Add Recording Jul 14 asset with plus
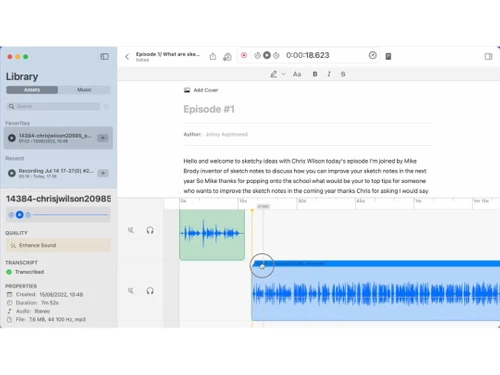The height and width of the screenshot is (375, 500). point(103,173)
